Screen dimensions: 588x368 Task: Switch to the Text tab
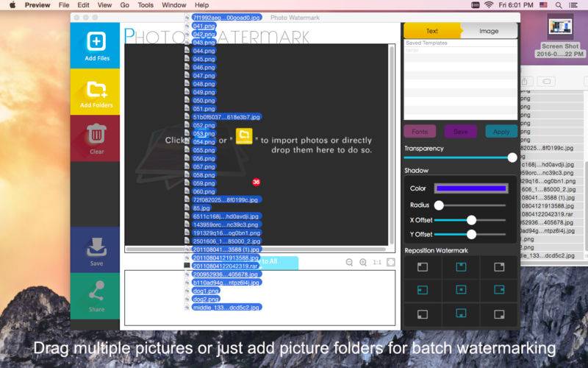(x=432, y=31)
